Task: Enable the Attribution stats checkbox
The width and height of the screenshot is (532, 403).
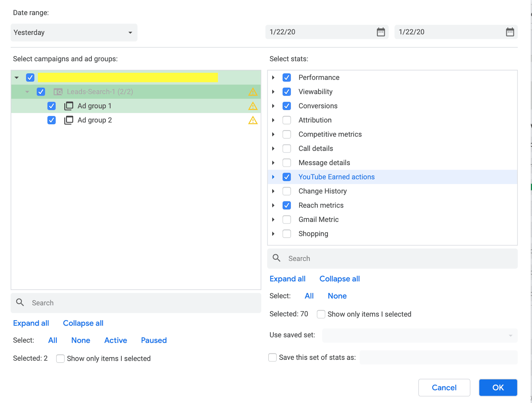Action: pos(287,120)
